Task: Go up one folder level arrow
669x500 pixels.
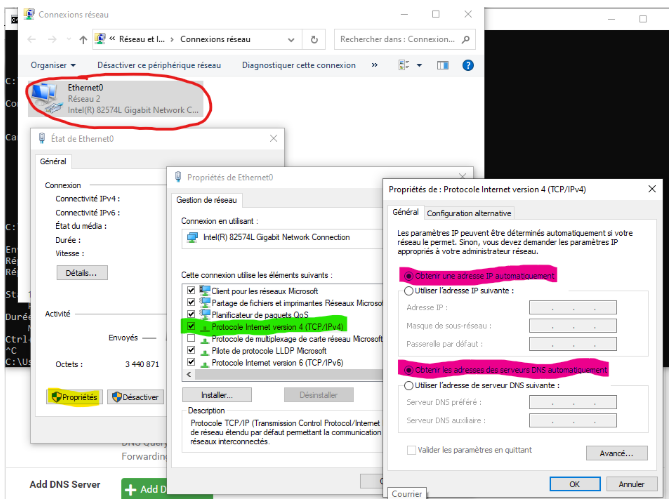Action: pyautogui.click(x=82, y=40)
